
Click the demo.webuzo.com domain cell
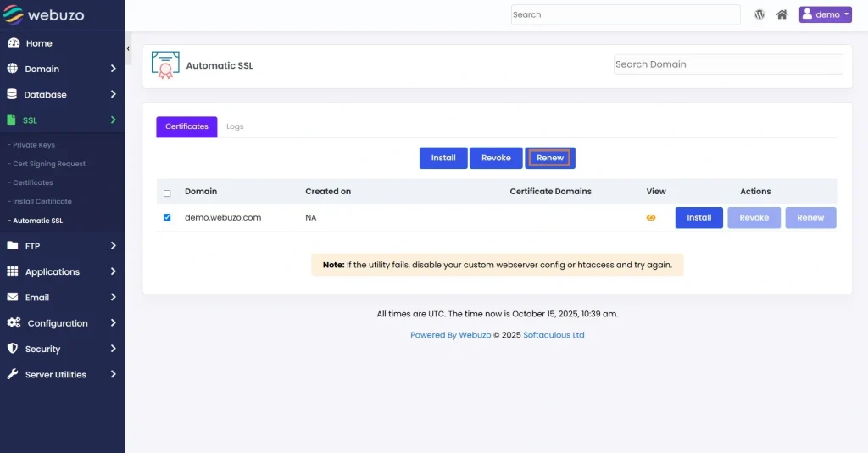coord(223,218)
